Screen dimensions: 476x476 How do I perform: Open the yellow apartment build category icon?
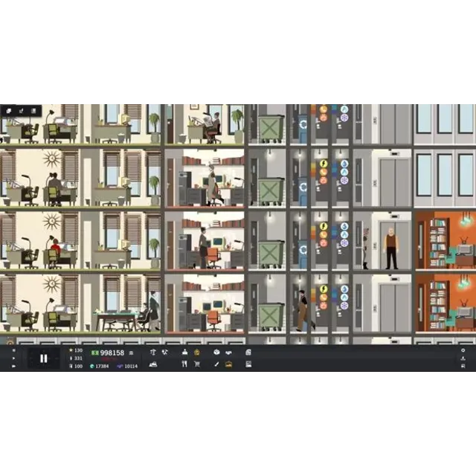[x=196, y=352]
